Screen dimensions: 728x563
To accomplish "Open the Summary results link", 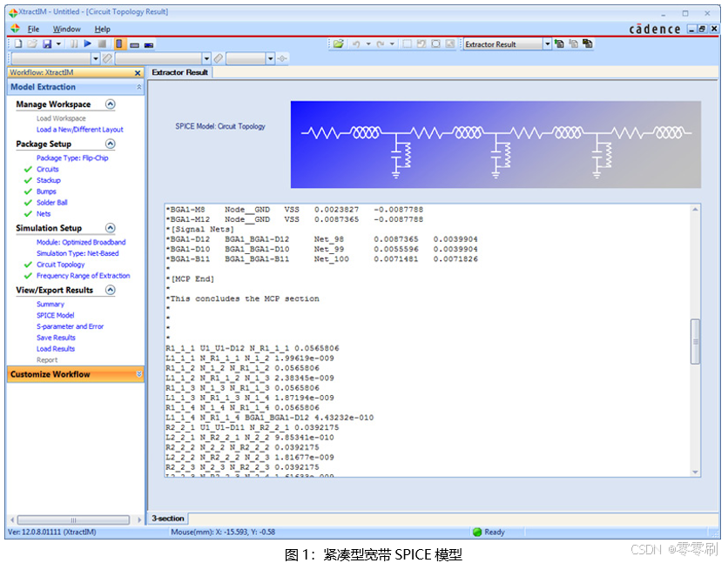I will 51,305.
